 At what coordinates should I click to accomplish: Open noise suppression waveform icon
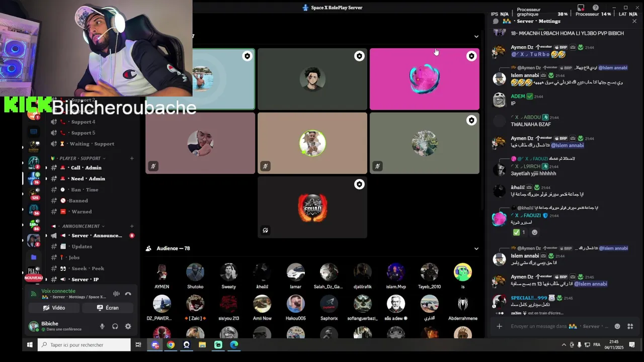[116, 294]
